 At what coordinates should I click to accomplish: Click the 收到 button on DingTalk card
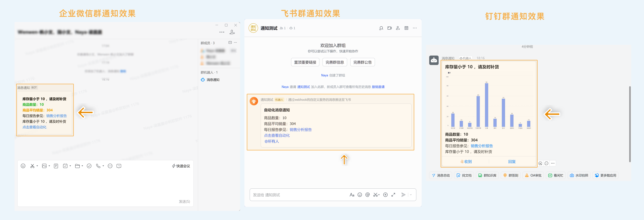coord(466,162)
